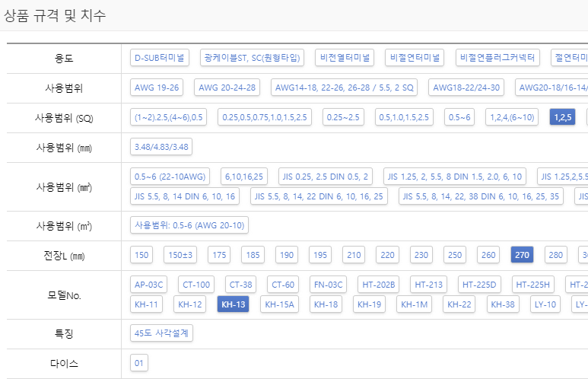Choose 광케이블ST, SC(원형타입) usage option

252,57
